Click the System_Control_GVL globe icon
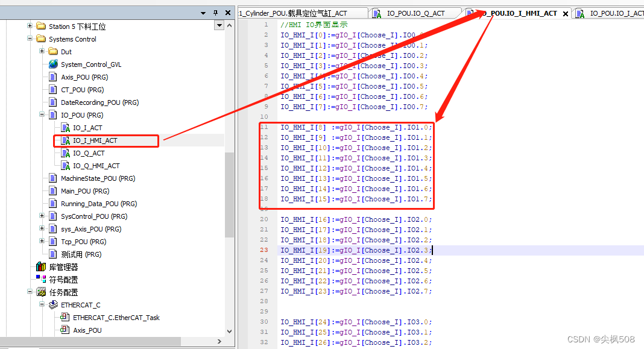The width and height of the screenshot is (644, 349). pos(53,64)
